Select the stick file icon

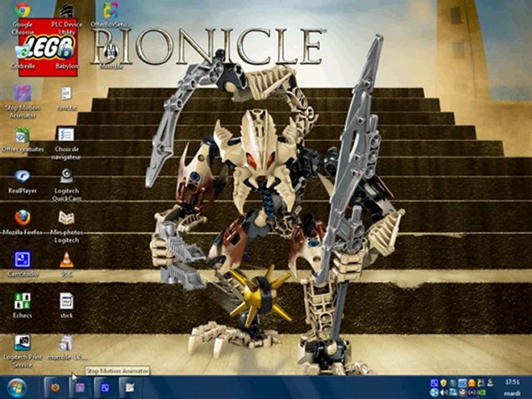[66, 305]
